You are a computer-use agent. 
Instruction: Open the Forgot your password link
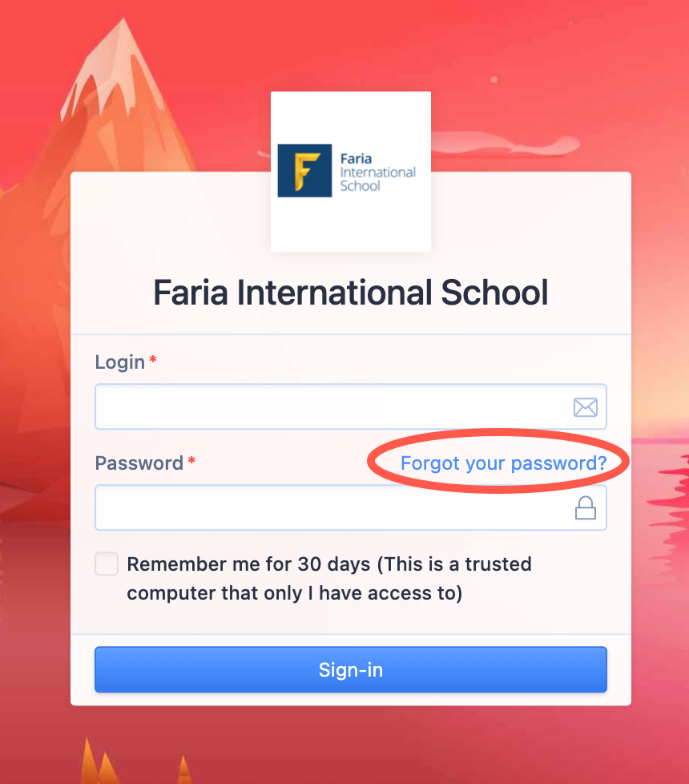pos(503,463)
